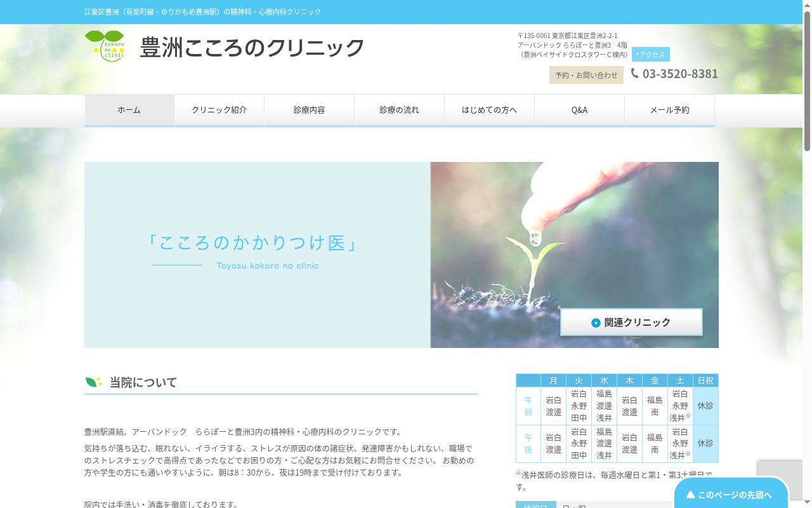
Task: Click the line 院内では手洗い・消毒を徹底しております
Action: [162, 504]
